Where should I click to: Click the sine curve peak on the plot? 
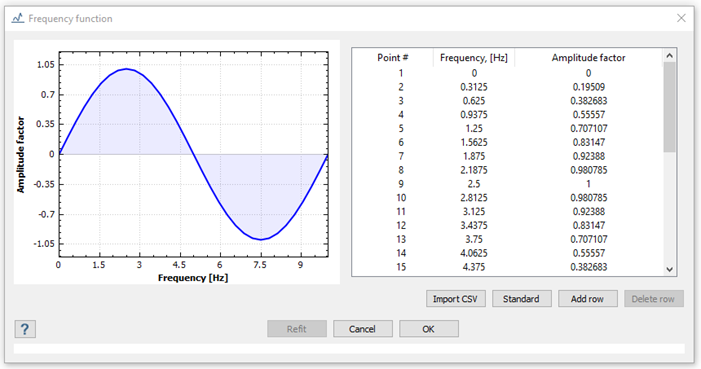pyautogui.click(x=127, y=69)
